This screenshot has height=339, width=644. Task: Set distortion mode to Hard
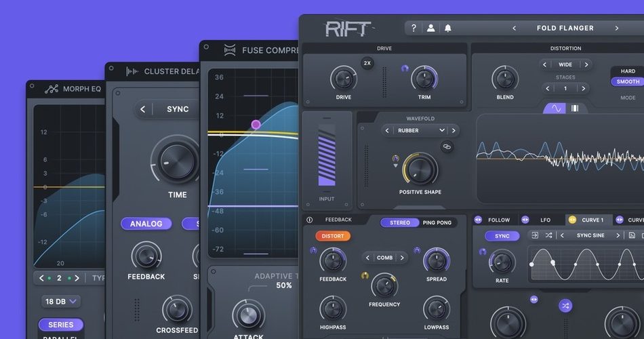tap(628, 71)
